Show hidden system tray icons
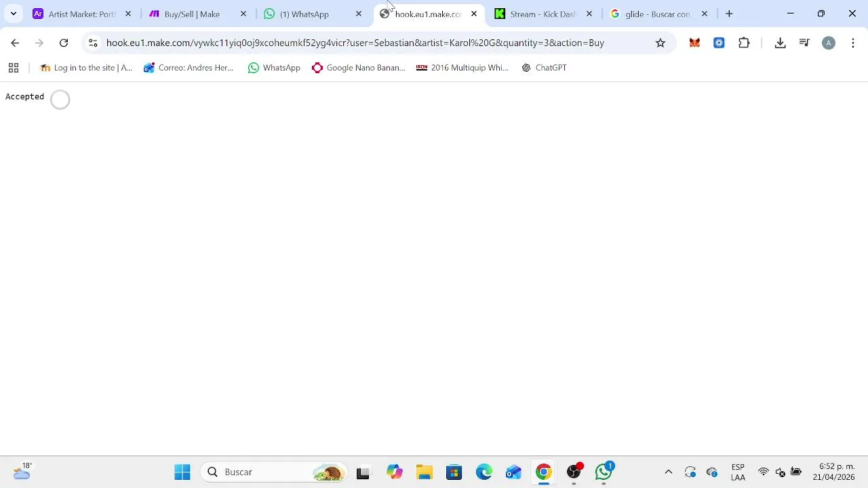Viewport: 868px width, 488px height. [x=668, y=472]
